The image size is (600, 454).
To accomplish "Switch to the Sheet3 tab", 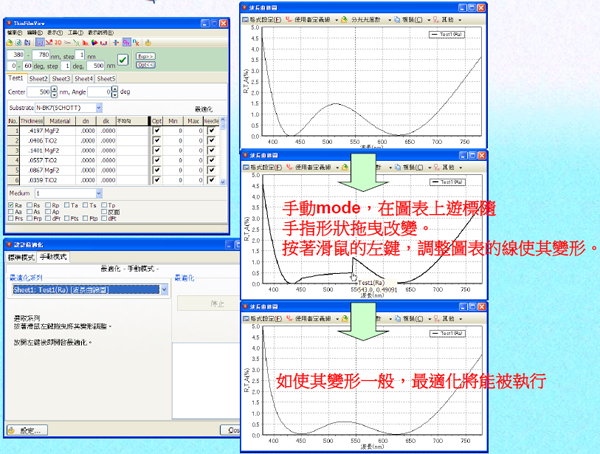I will (x=61, y=78).
